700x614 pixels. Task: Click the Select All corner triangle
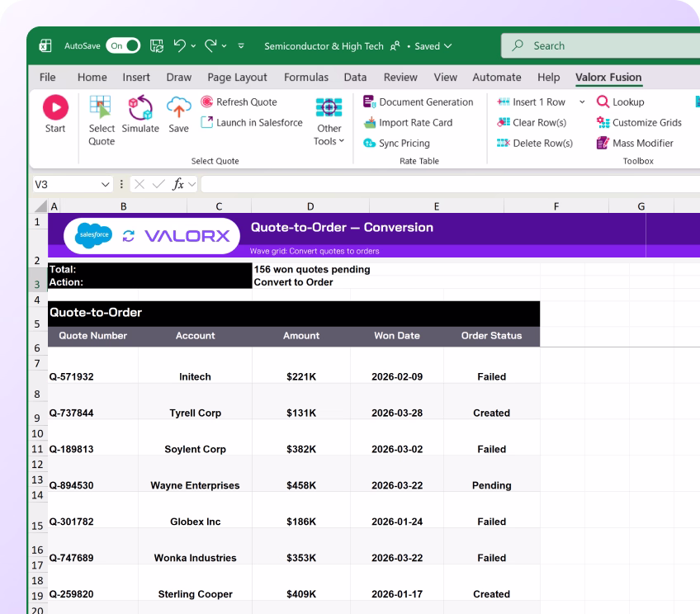tap(40, 205)
